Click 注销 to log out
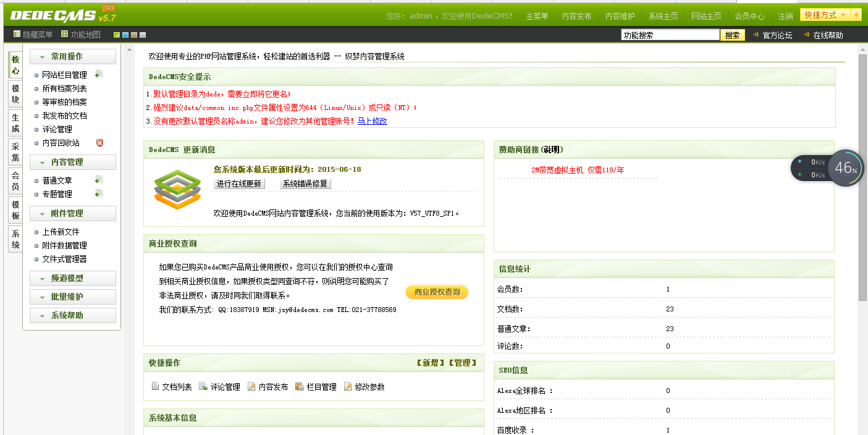 786,16
